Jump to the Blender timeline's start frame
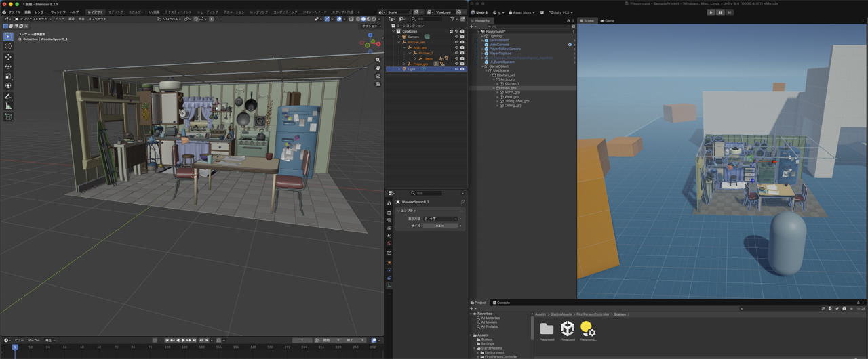Image resolution: width=868 pixels, height=359 pixels. [x=167, y=340]
